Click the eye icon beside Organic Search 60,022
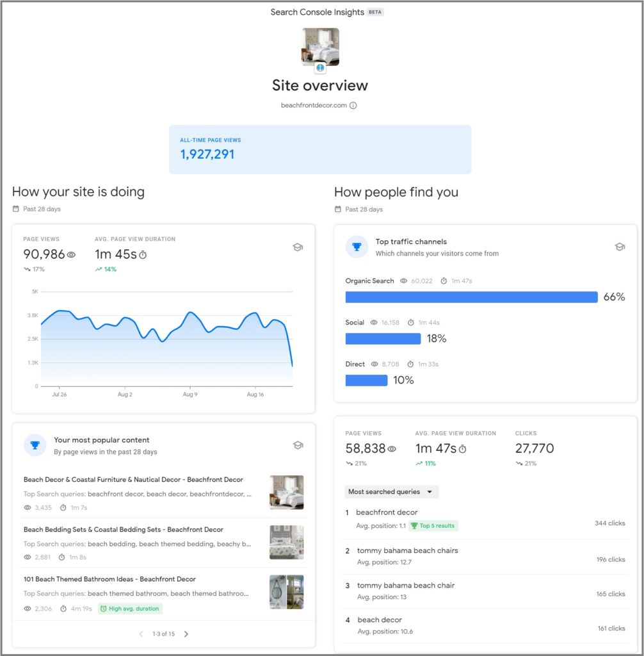644x656 pixels. coord(403,281)
